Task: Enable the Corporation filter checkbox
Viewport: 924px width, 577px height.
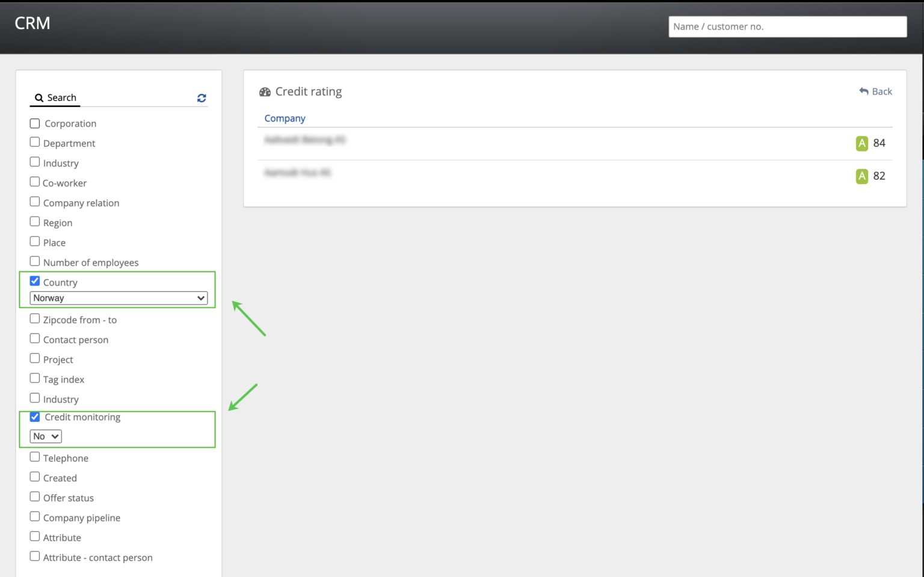Action: (35, 123)
